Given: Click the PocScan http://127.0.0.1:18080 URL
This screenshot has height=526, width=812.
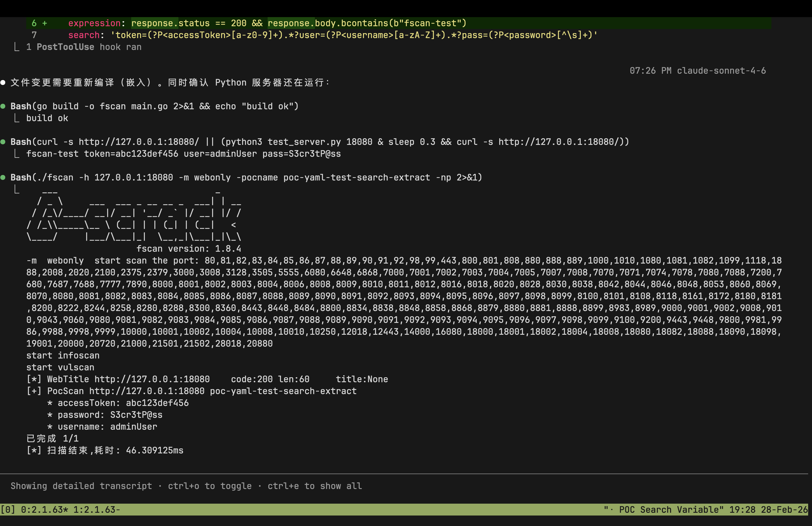Looking at the screenshot, I should (147, 391).
